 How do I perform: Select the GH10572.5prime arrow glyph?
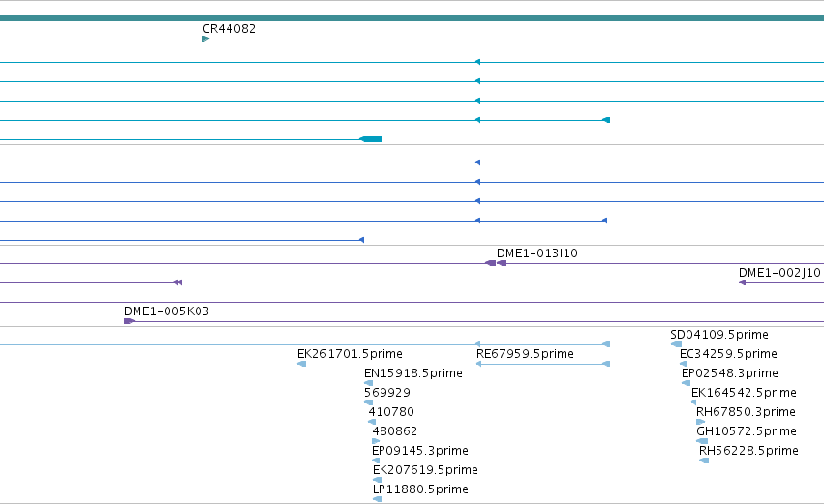point(702,441)
